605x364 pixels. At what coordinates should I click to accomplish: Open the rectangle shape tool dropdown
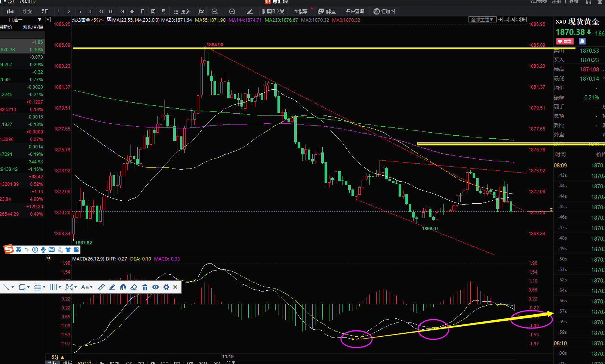coord(24,287)
